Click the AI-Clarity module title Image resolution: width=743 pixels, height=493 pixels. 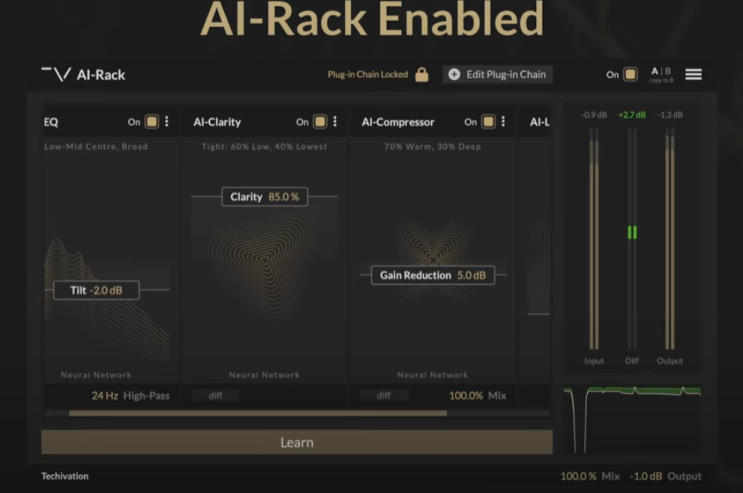pyautogui.click(x=217, y=122)
